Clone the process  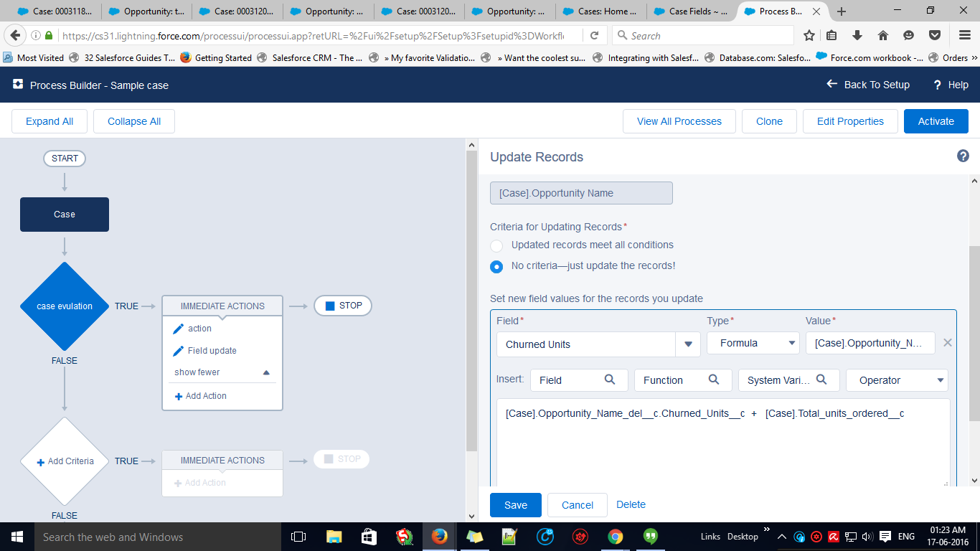769,121
